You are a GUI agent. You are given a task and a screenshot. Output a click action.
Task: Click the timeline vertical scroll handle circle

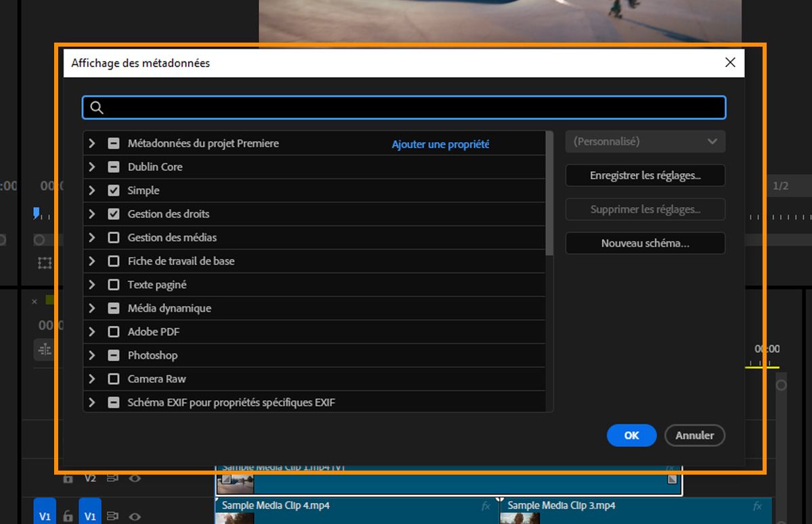782,385
